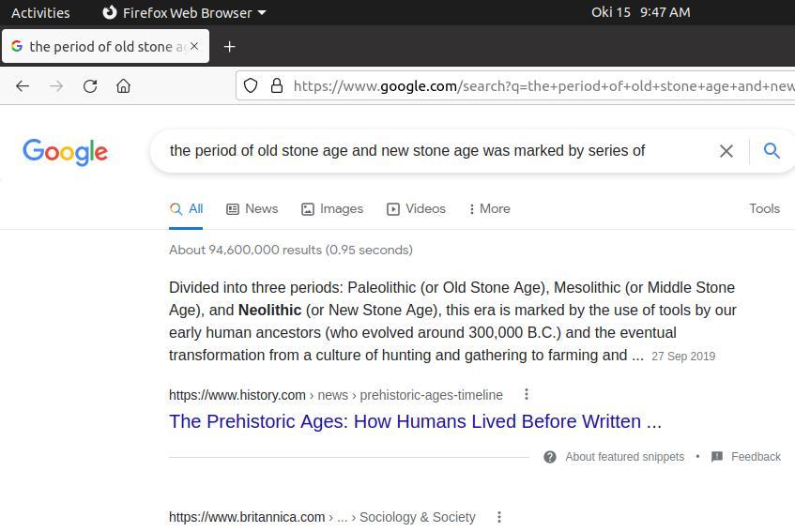The width and height of the screenshot is (795, 532).
Task: Click the site security padlock icon
Action: point(277,85)
